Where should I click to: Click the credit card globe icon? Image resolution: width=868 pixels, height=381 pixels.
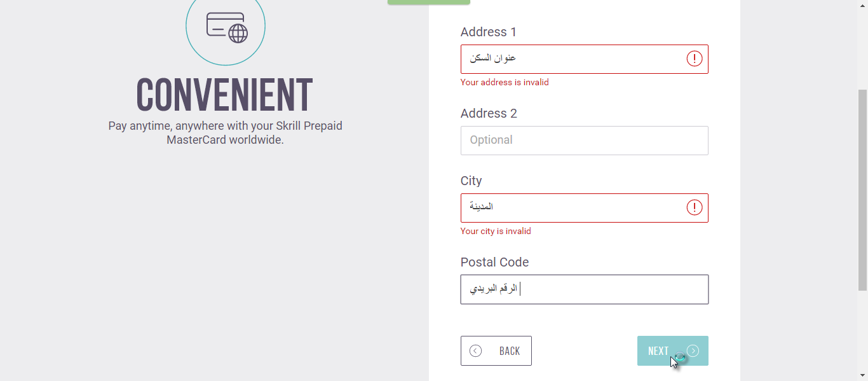click(227, 27)
